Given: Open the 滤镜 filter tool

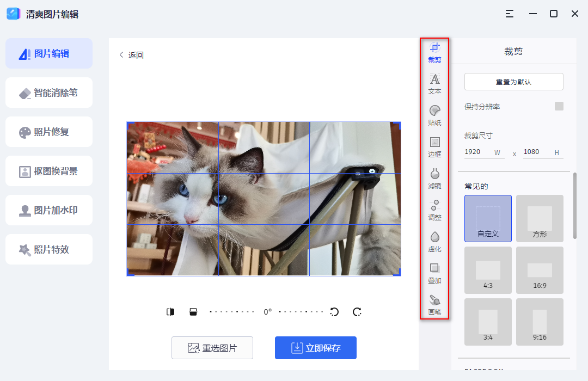Looking at the screenshot, I should tap(434, 179).
